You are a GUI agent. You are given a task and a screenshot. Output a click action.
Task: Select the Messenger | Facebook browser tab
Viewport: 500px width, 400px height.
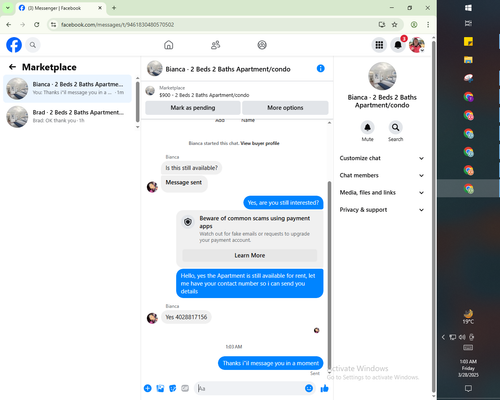click(x=61, y=8)
